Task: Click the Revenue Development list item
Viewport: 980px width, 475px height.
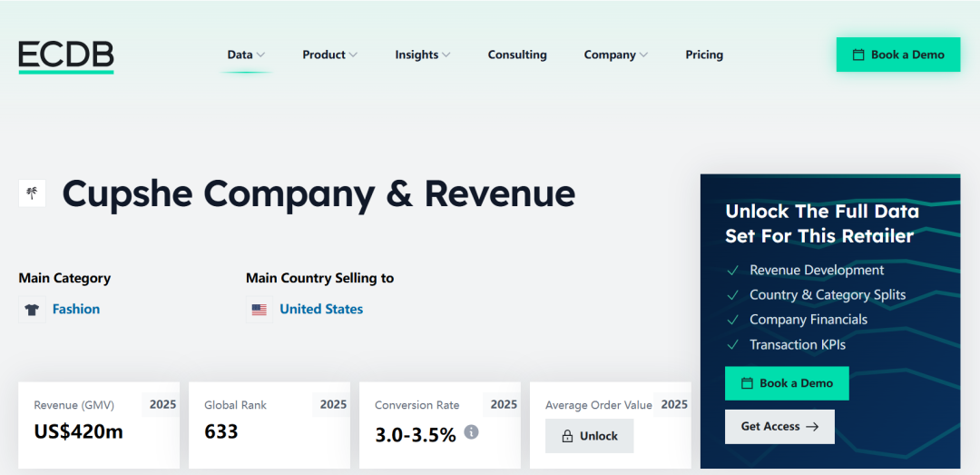Action: coord(817,270)
